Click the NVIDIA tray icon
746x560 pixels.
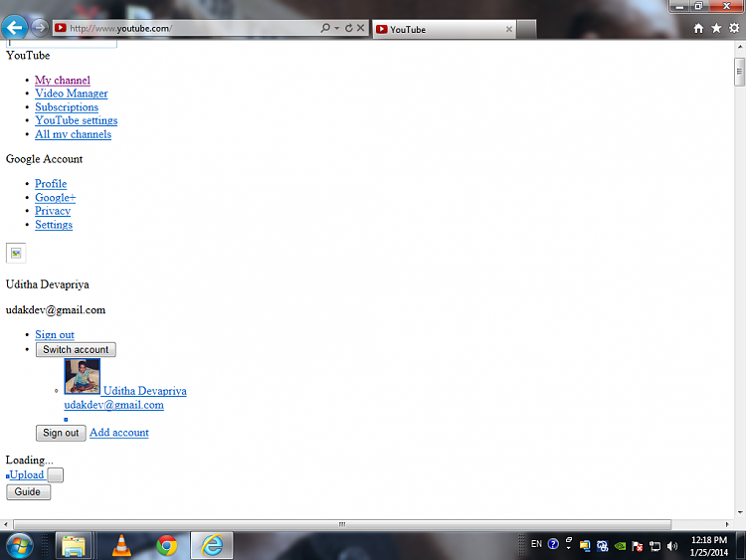pyautogui.click(x=620, y=546)
